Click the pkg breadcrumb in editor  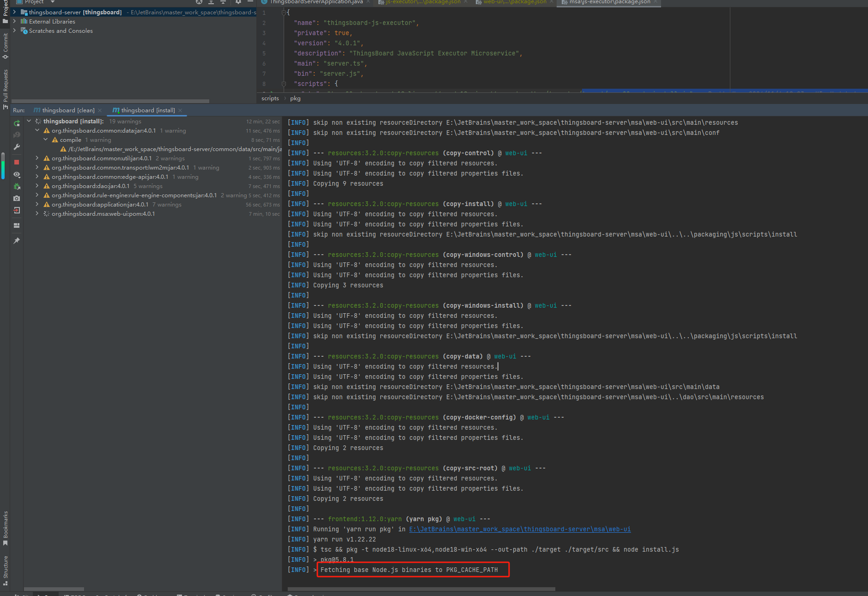pos(295,98)
